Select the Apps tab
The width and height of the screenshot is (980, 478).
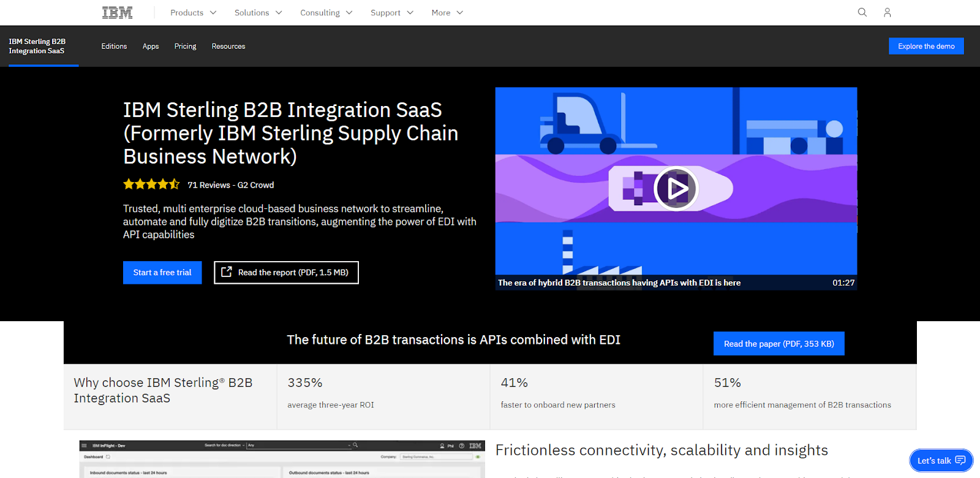point(151,46)
